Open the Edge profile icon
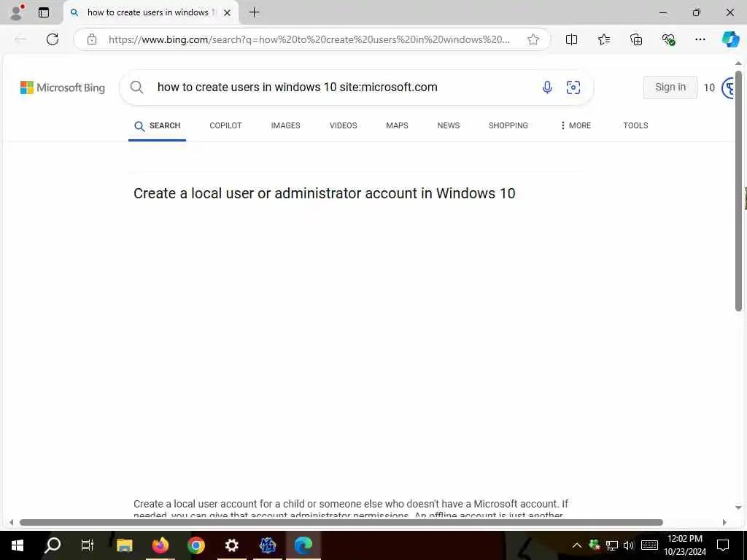 [x=17, y=12]
